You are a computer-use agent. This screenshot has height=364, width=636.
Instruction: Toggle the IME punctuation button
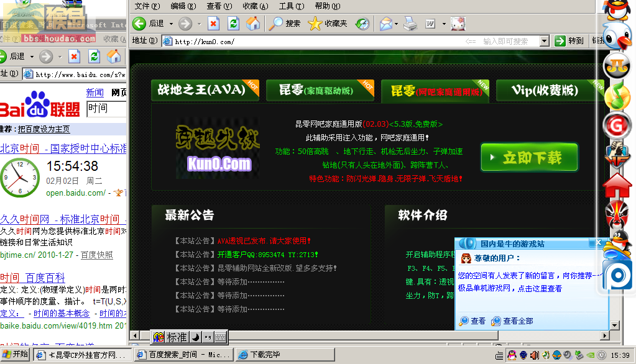(x=208, y=337)
